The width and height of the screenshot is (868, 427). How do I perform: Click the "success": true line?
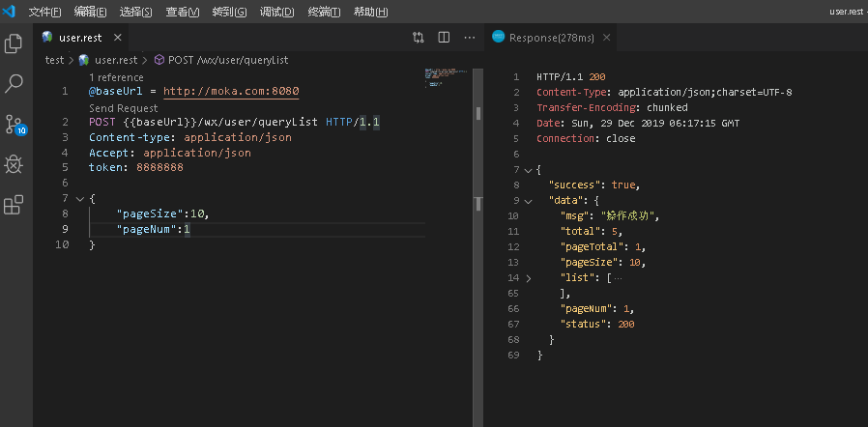pyautogui.click(x=594, y=185)
